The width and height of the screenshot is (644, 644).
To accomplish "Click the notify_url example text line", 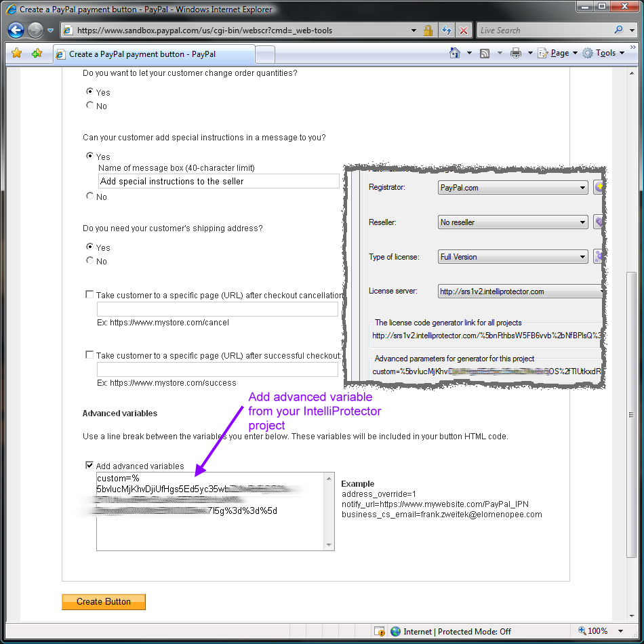I will (435, 504).
